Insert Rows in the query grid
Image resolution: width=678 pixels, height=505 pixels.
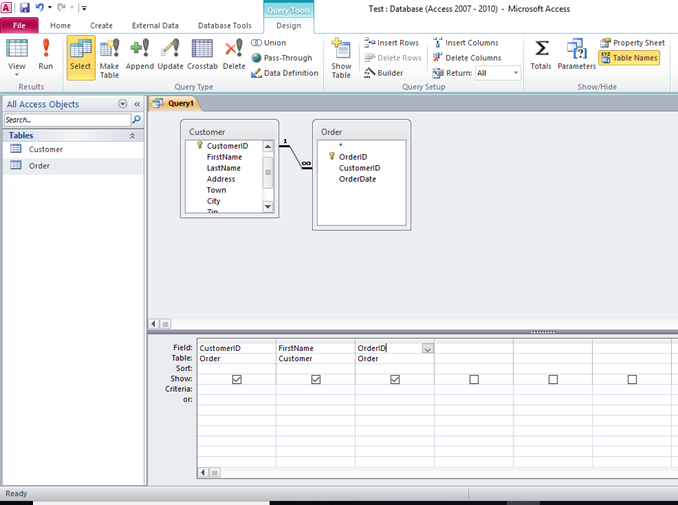tap(391, 43)
